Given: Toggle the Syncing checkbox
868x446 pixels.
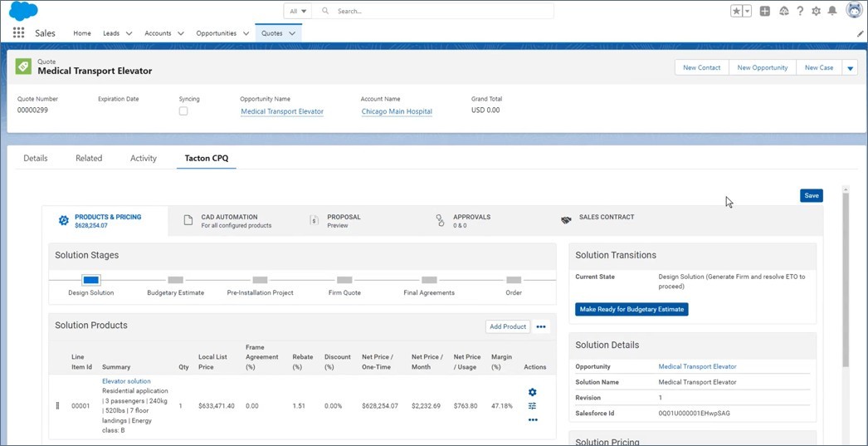Looking at the screenshot, I should tap(183, 111).
